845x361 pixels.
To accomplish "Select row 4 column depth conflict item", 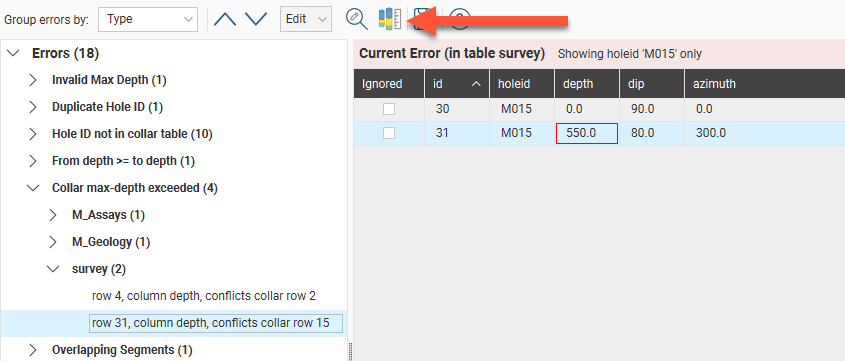I will click(204, 296).
